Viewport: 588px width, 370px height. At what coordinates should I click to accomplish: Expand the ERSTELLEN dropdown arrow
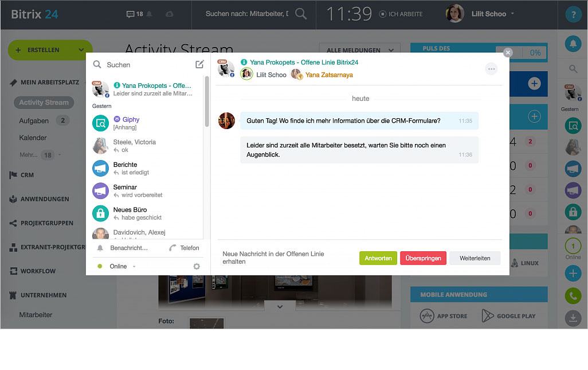(81, 50)
